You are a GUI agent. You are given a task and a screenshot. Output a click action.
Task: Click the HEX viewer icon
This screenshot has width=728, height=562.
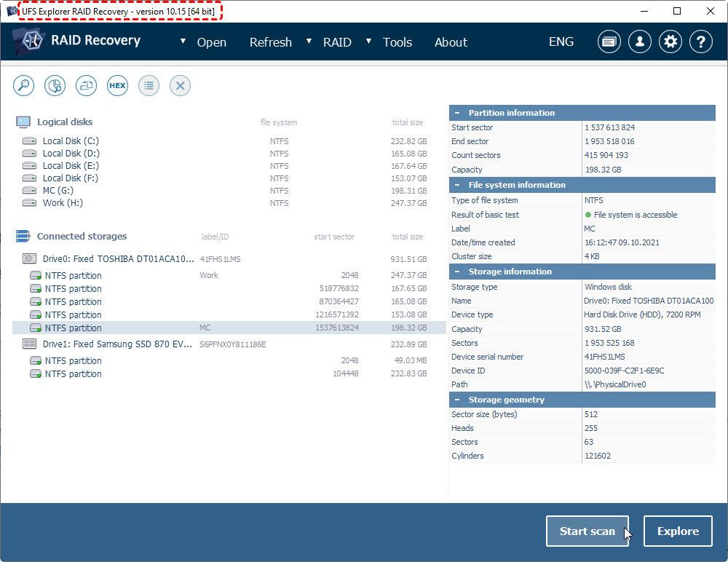point(117,85)
